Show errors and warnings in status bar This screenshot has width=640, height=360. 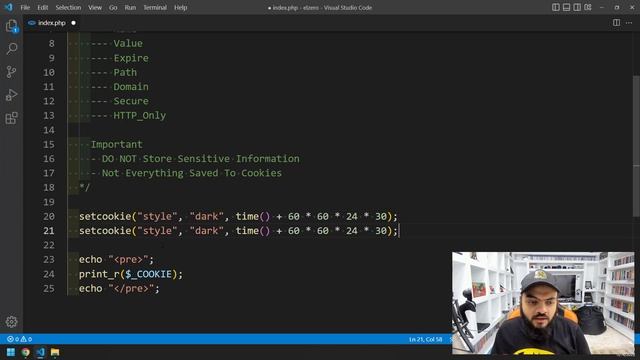pyautogui.click(x=19, y=339)
